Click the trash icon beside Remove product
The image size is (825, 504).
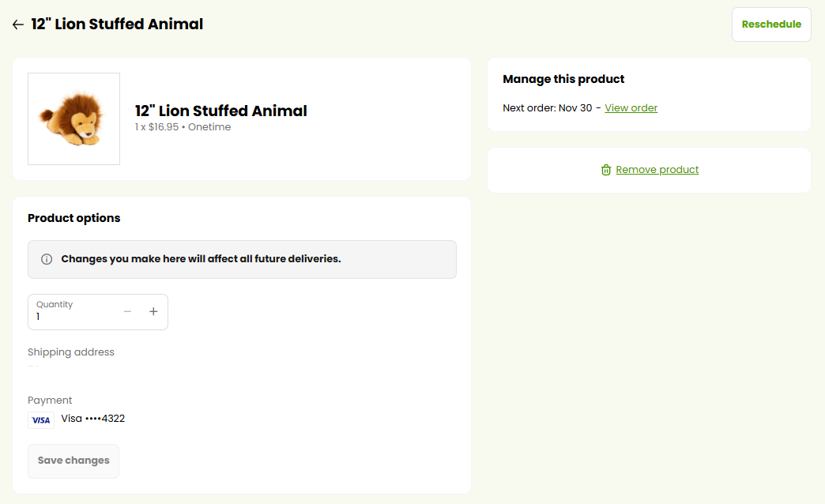[x=606, y=170]
